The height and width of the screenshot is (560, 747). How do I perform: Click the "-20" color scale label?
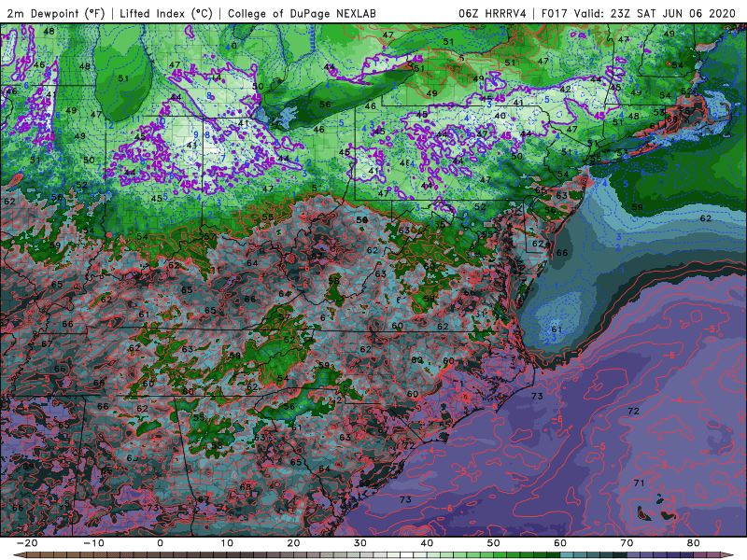pos(27,543)
